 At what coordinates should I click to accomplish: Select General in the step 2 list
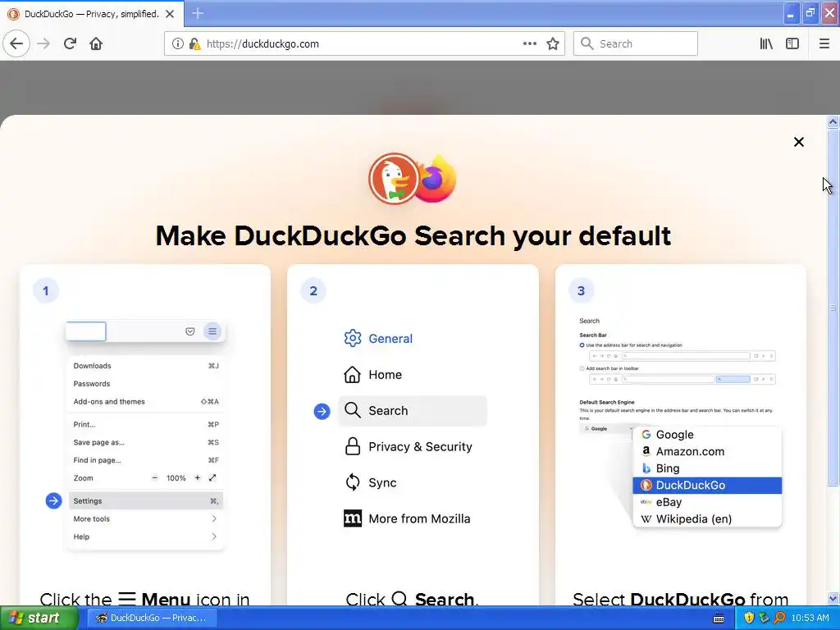[x=378, y=338]
